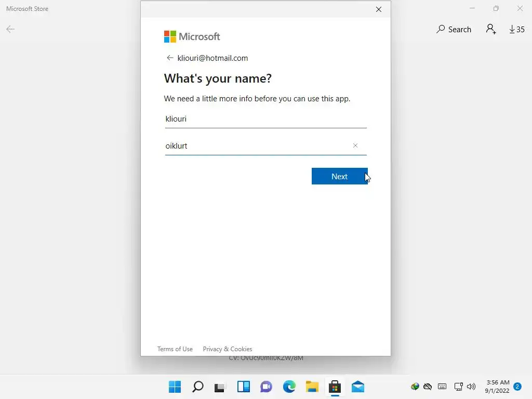Launch Microsoft Edge from taskbar

click(x=289, y=387)
